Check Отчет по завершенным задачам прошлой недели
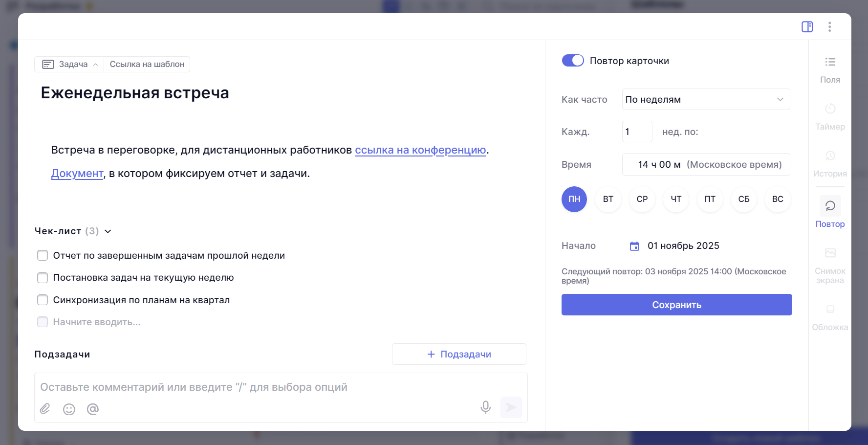This screenshot has width=868, height=445. [43, 255]
